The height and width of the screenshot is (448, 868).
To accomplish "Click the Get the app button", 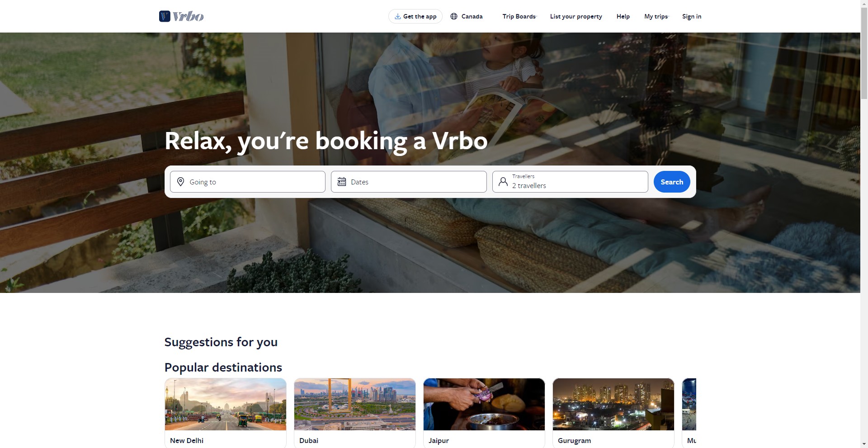I will [x=415, y=16].
